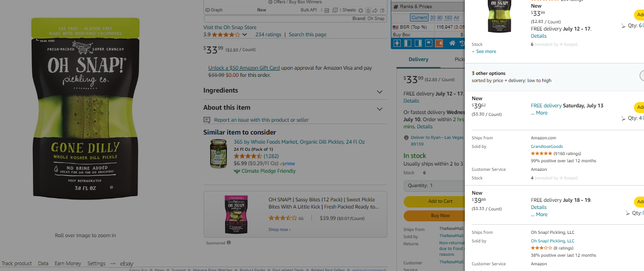Click the main Oh Snap pickle product image

[86, 108]
